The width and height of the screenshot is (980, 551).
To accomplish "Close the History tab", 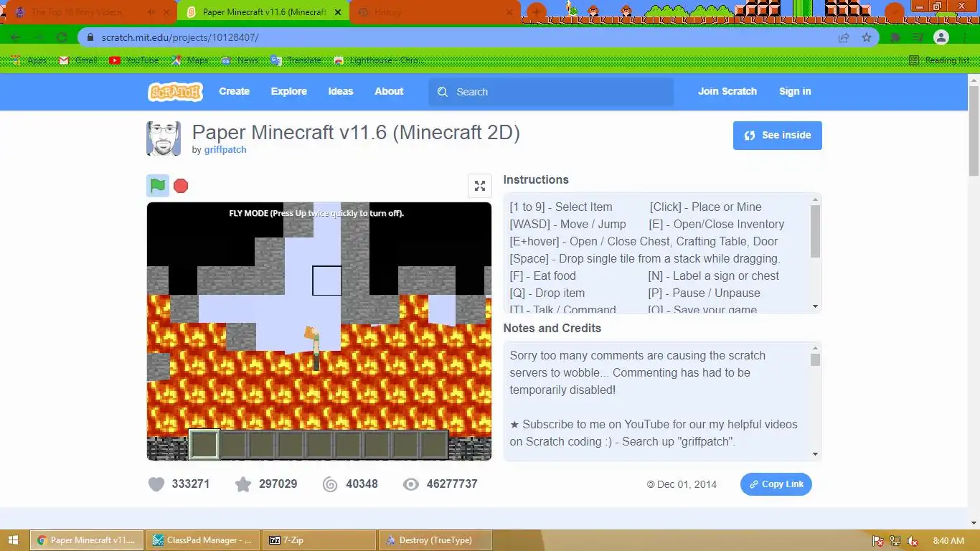I will click(x=510, y=12).
